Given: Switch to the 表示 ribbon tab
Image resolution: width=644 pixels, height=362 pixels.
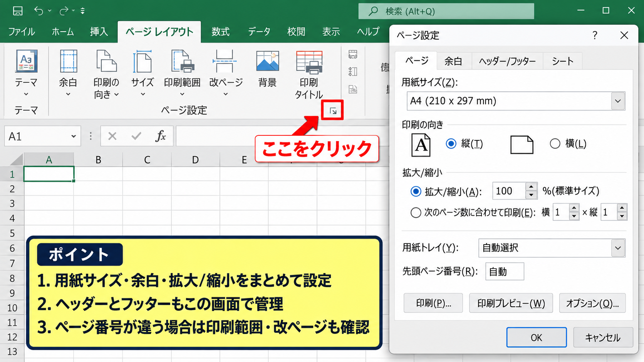Looking at the screenshot, I should [x=331, y=32].
